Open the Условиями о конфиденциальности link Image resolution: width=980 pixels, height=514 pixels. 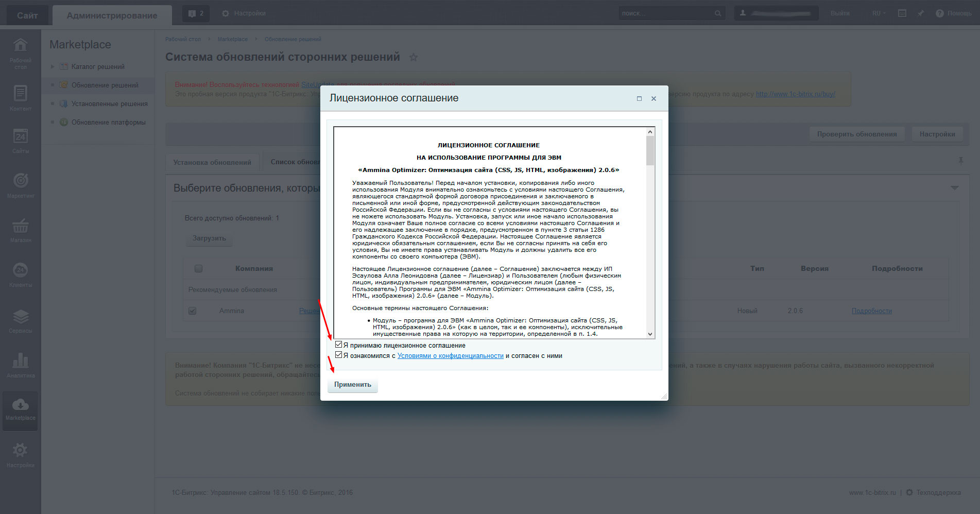pyautogui.click(x=451, y=356)
